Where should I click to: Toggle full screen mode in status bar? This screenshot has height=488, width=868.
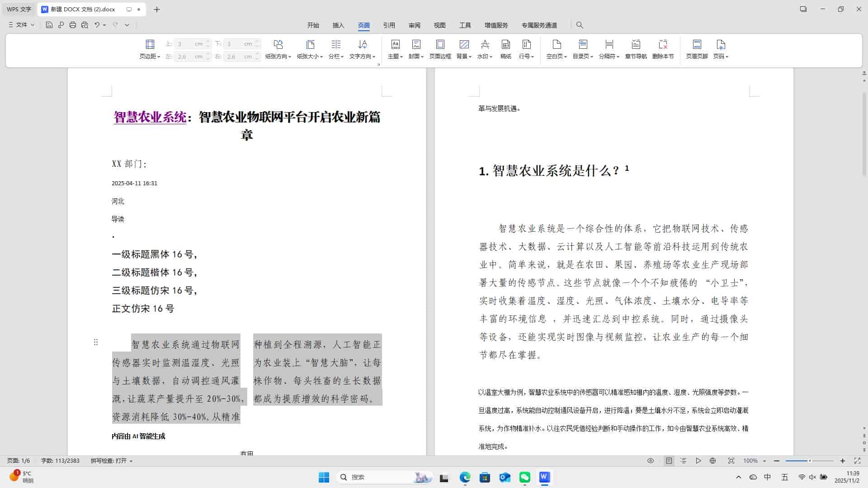tap(857, 461)
